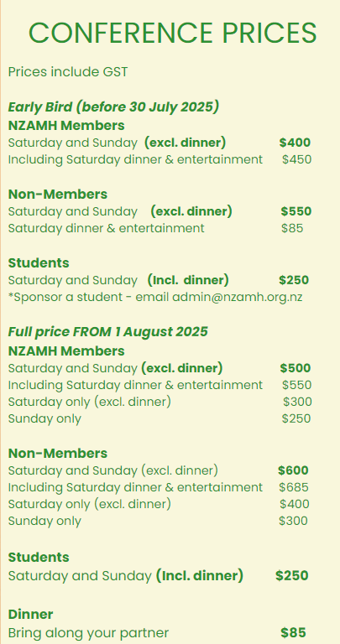Click the Non-Members Sunday only $300 price
340x644 pixels.
tap(293, 521)
